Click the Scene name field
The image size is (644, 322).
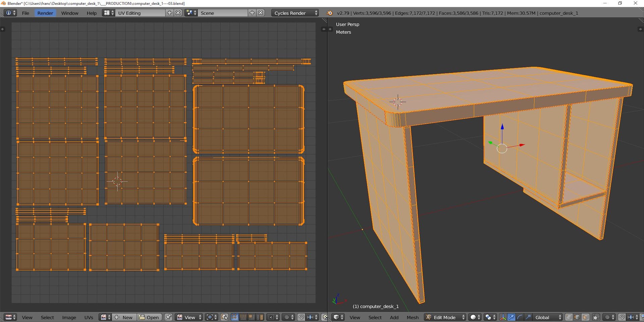pyautogui.click(x=223, y=13)
